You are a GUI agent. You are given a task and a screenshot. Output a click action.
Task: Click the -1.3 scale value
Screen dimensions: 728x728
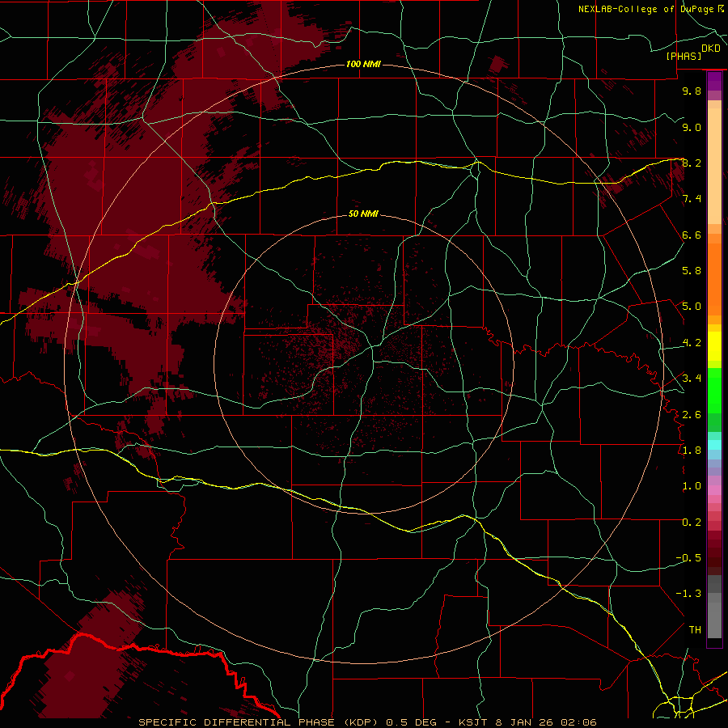pyautogui.click(x=688, y=594)
